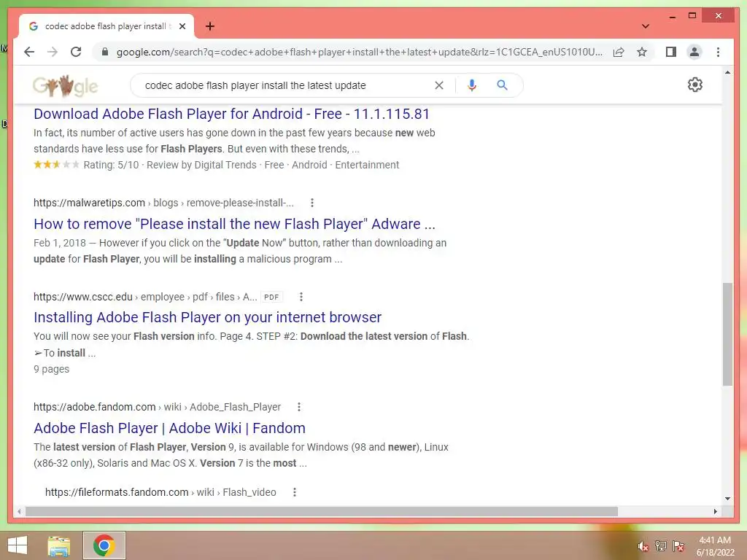This screenshot has height=560, width=747.
Task: Expand the tab search dropdown
Action: tap(646, 26)
